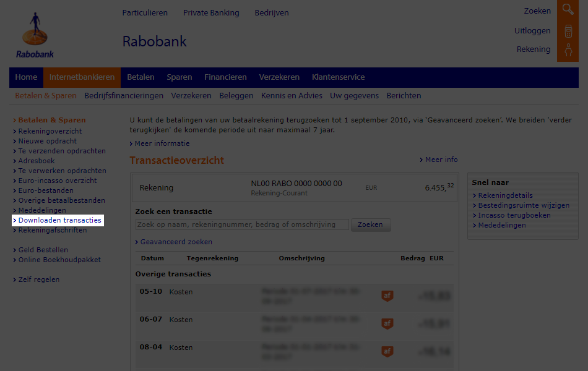Open Verzekeren main navigation tab

pos(279,77)
